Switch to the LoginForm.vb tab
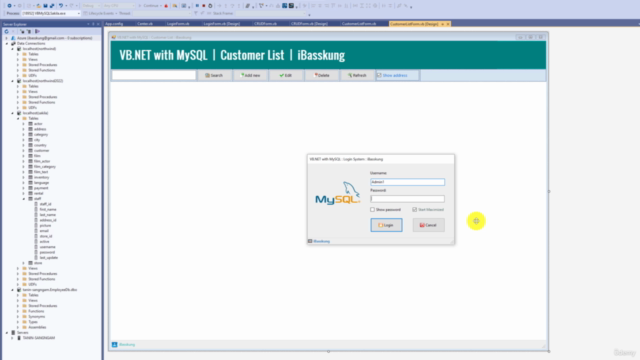The width and height of the screenshot is (640, 360). point(178,24)
